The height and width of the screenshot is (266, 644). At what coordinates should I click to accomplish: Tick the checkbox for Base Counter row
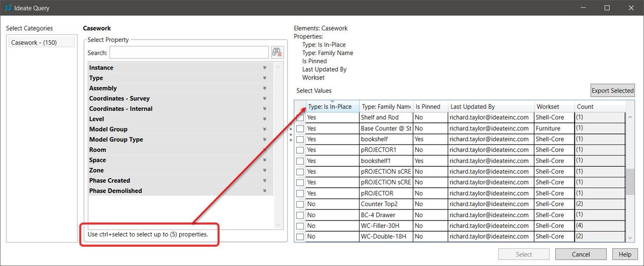300,128
